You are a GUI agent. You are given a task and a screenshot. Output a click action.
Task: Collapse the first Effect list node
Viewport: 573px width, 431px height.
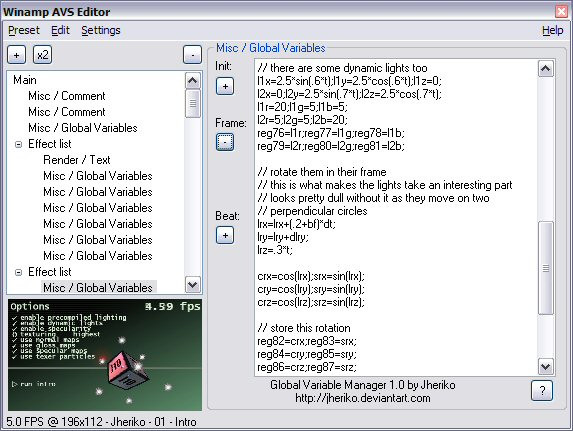point(18,144)
